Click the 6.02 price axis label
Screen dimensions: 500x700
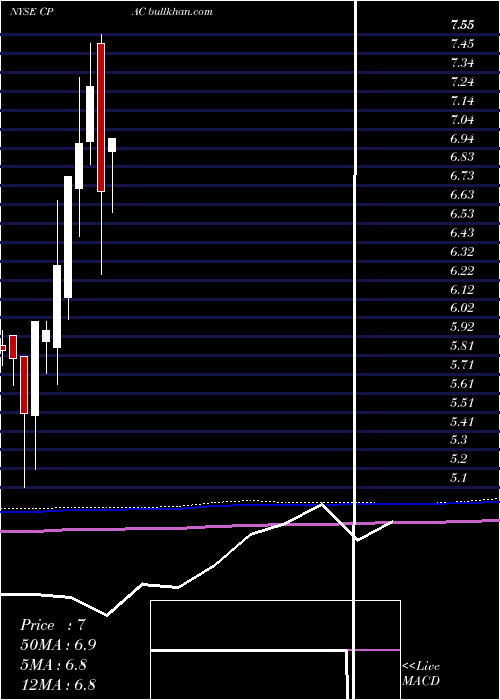462,308
